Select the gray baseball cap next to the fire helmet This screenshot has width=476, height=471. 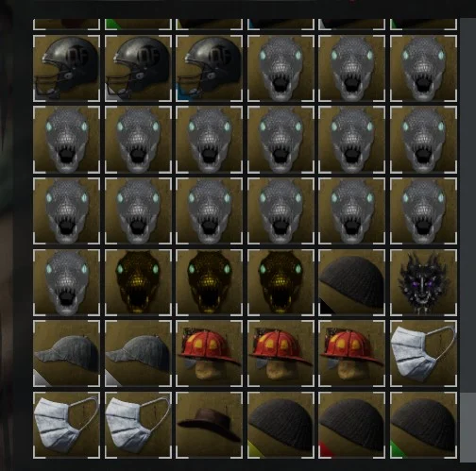[138, 354]
